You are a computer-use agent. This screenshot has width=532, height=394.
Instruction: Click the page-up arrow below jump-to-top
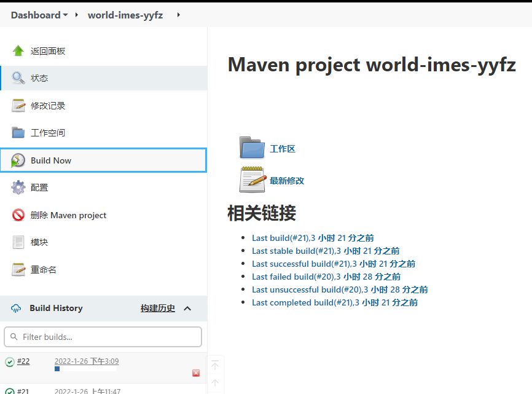pos(215,383)
